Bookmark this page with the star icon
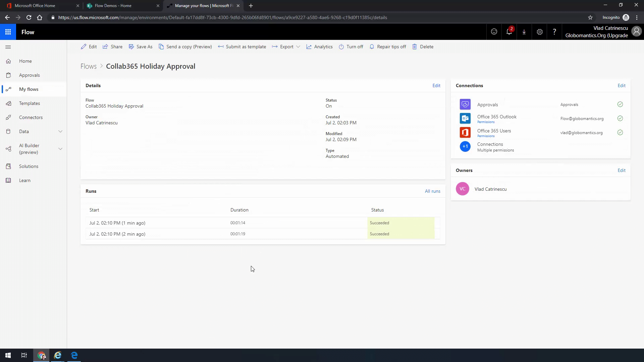Image resolution: width=644 pixels, height=362 pixels. 590,17
